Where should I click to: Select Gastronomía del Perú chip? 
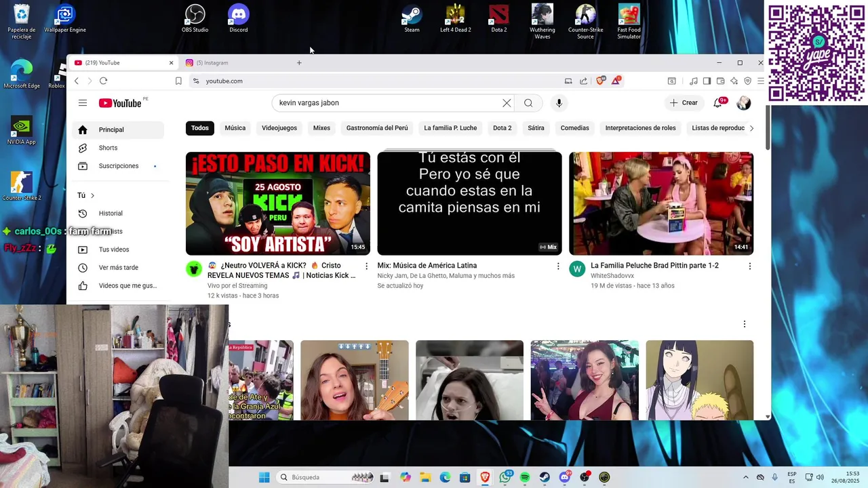[x=377, y=128]
